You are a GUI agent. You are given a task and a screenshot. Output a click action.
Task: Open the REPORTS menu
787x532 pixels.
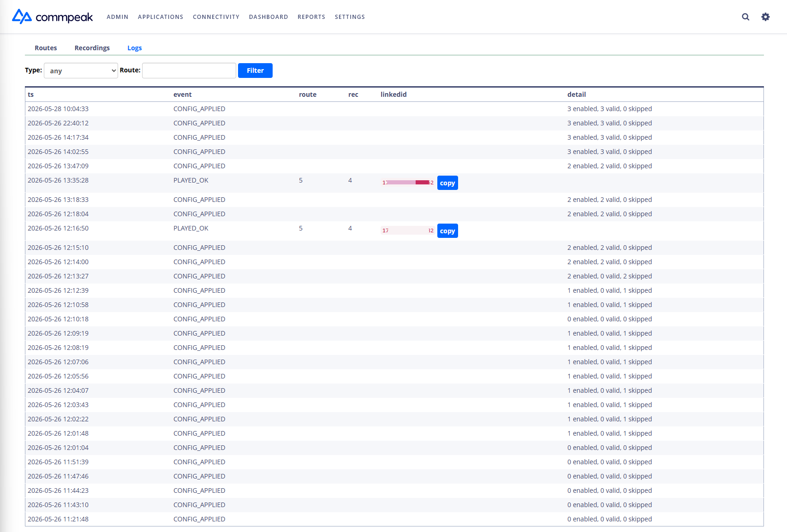[311, 17]
